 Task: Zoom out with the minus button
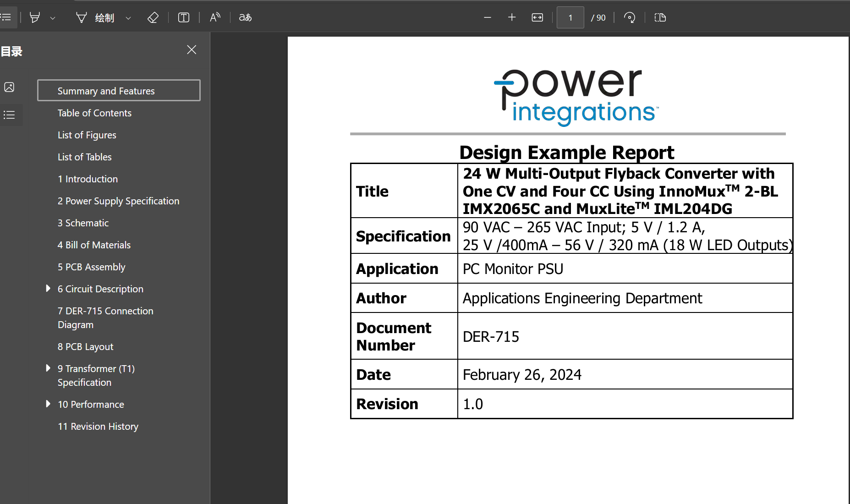488,17
